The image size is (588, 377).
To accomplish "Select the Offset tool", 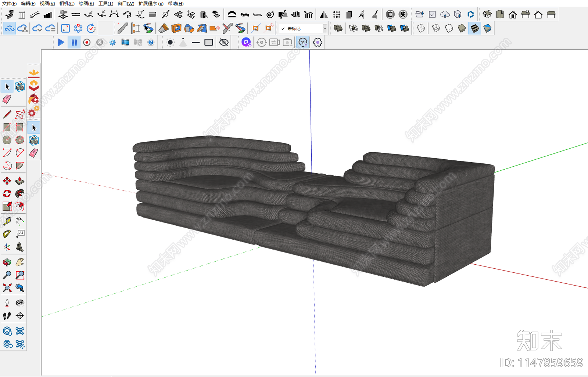I will 20,206.
